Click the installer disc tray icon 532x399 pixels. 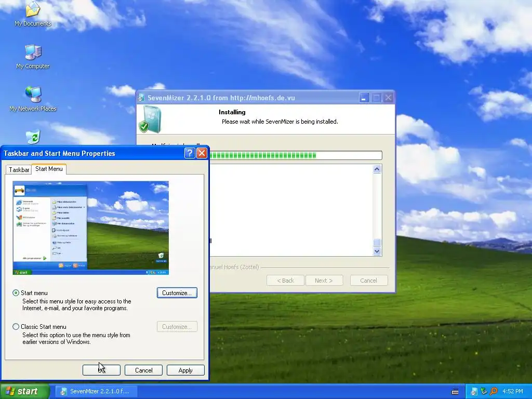(x=474, y=392)
